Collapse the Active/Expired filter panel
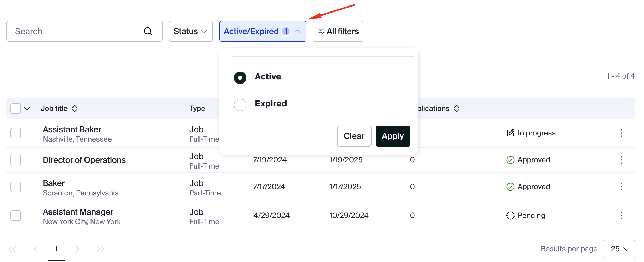644x262 pixels. (x=297, y=31)
